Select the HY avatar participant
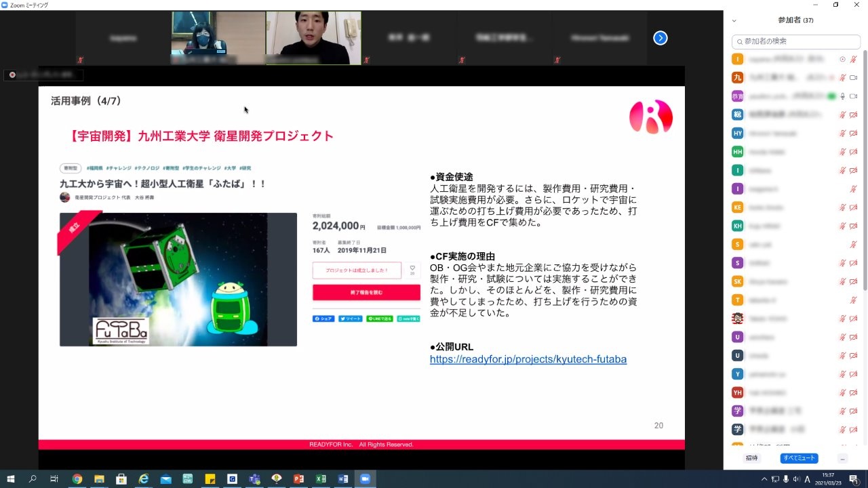 click(x=738, y=134)
